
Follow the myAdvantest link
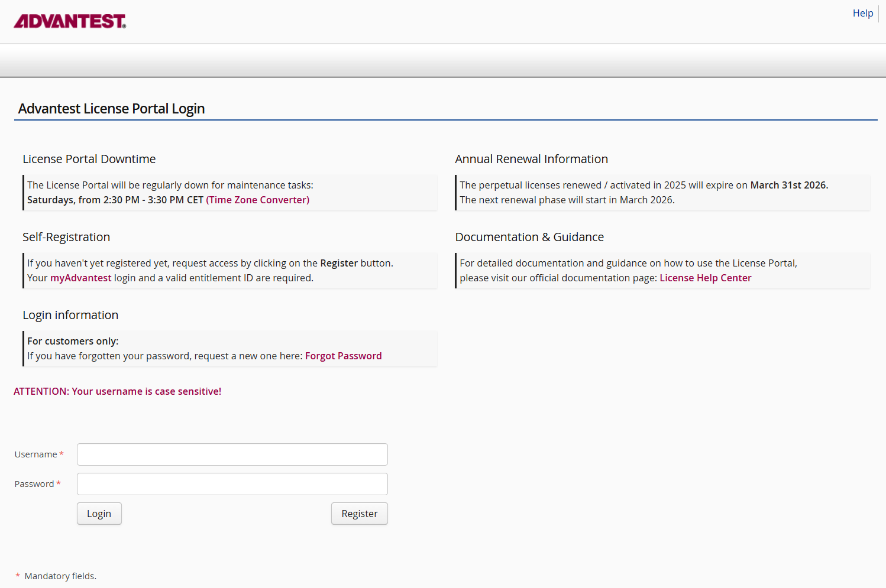80,278
